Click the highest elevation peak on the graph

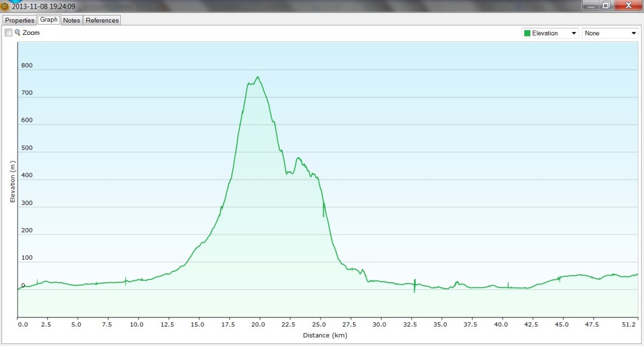(258, 77)
